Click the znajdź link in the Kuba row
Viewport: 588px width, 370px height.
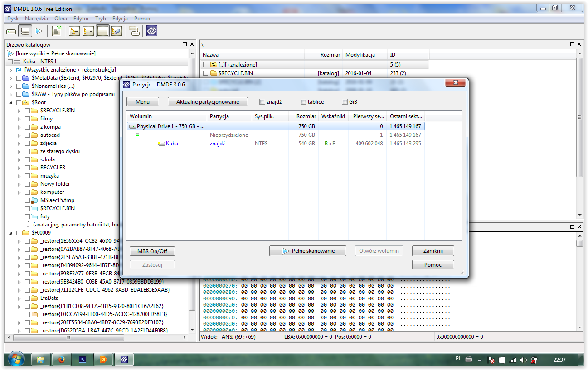tap(218, 144)
